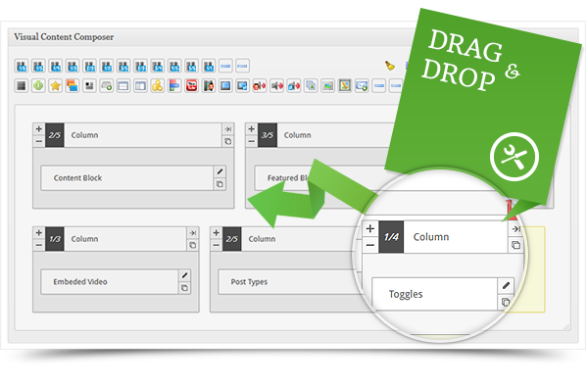Click the yellow broom clear icon
This screenshot has height=386, width=588.
(390, 66)
